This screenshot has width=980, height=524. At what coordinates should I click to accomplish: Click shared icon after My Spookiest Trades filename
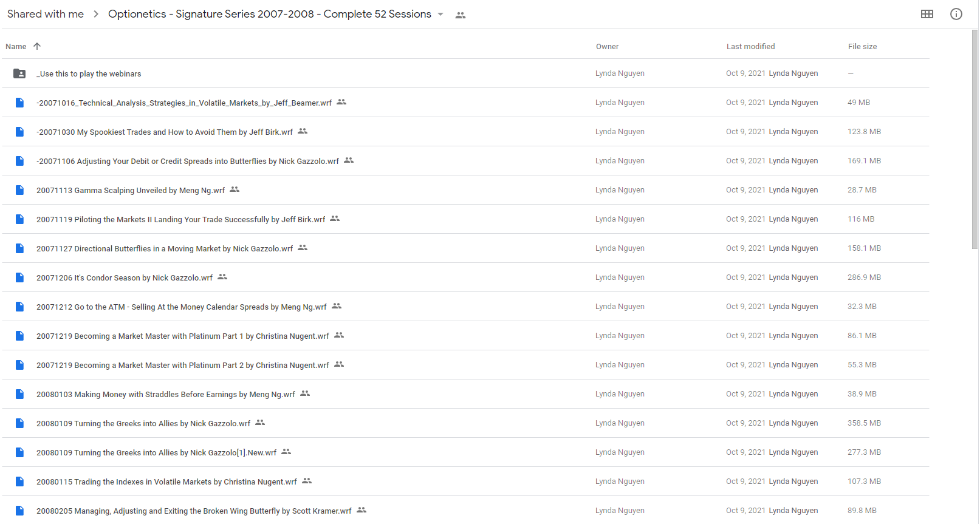pos(303,131)
